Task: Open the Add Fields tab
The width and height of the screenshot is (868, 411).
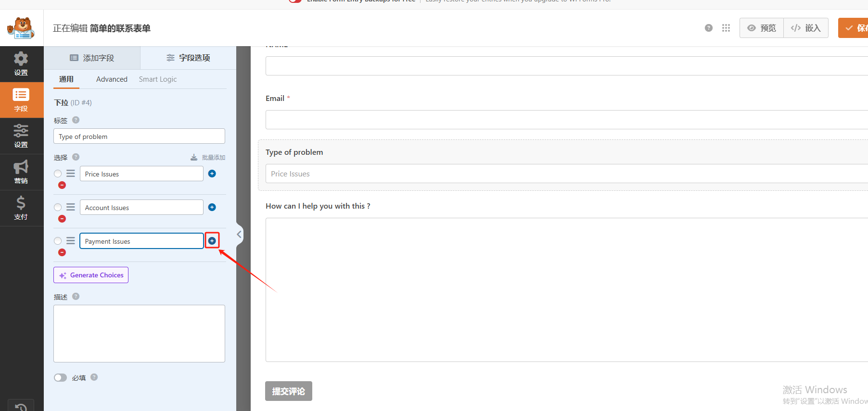Action: point(92,58)
